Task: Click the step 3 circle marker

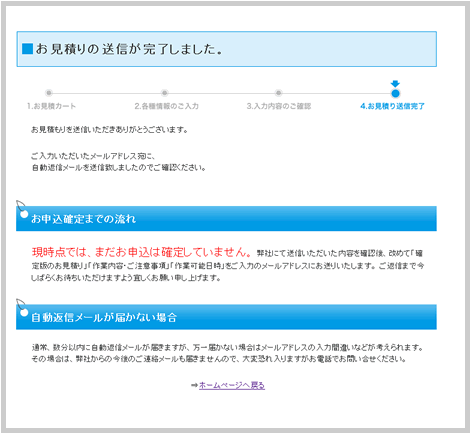Action: tap(278, 93)
